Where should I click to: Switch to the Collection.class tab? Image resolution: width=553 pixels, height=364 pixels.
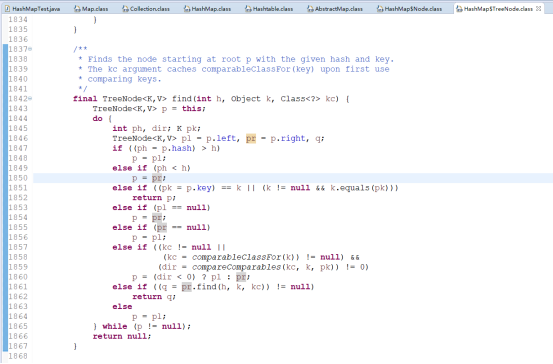tap(146, 8)
